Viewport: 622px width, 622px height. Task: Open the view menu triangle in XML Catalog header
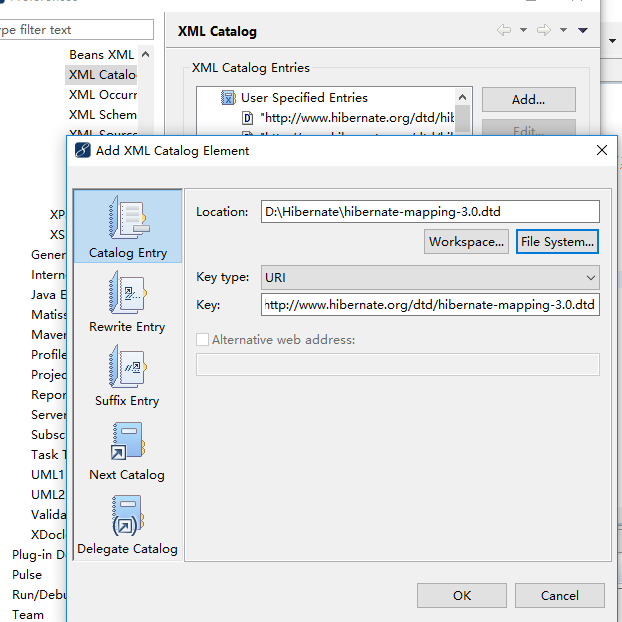(583, 30)
